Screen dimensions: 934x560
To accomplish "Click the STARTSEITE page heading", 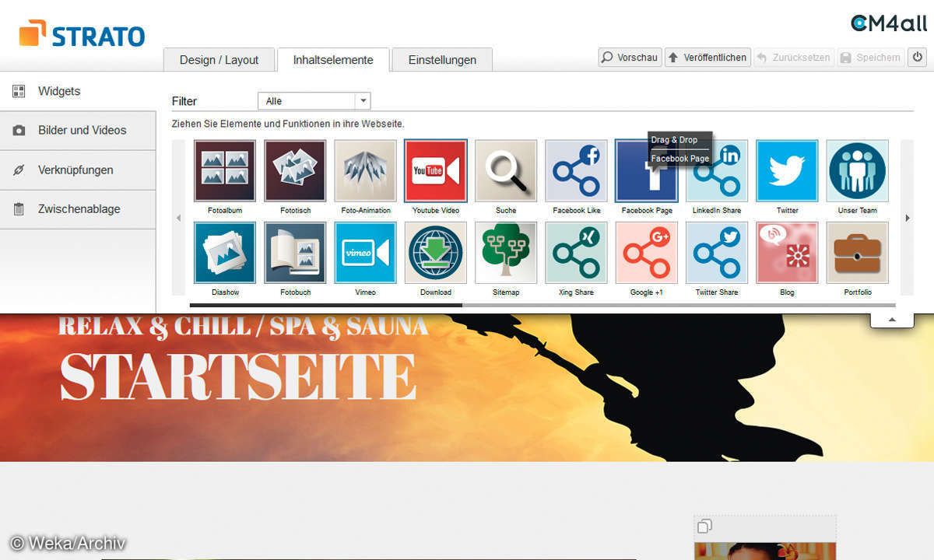I will (x=238, y=377).
